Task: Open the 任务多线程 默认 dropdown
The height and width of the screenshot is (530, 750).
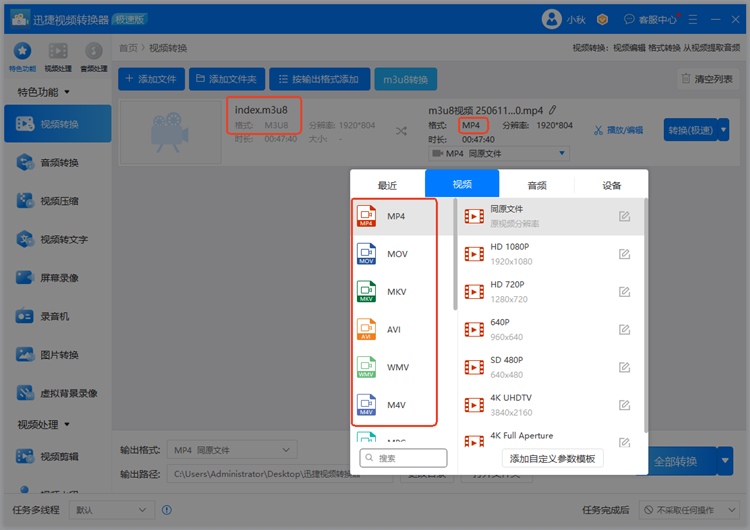Action: [112, 510]
